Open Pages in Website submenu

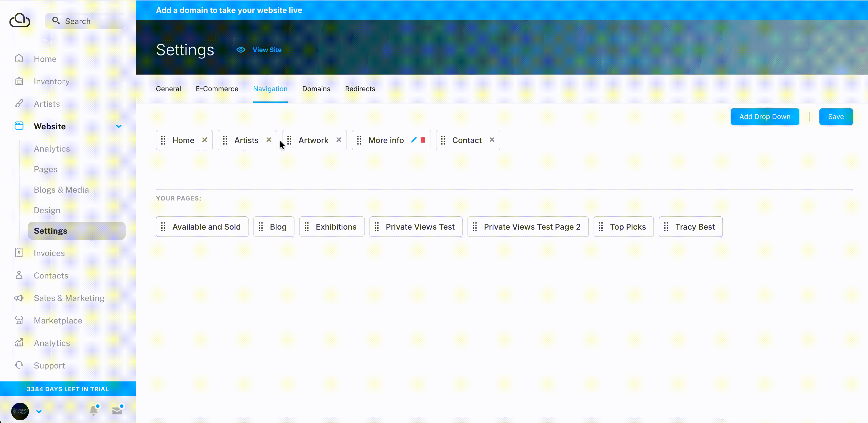45,169
